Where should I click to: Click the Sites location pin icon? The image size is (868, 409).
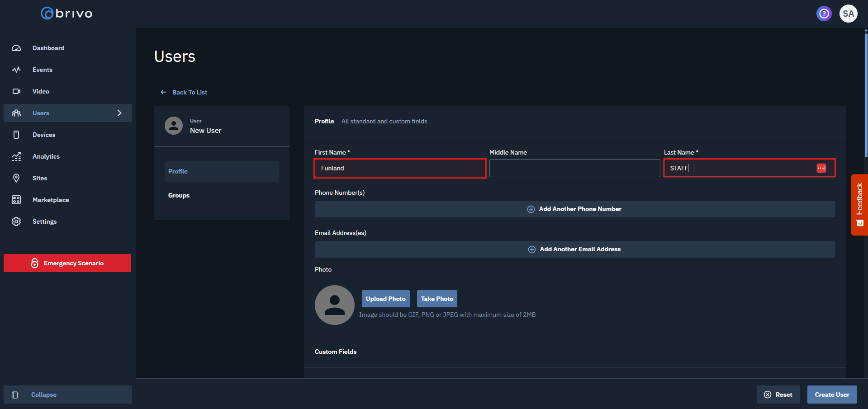(x=16, y=178)
